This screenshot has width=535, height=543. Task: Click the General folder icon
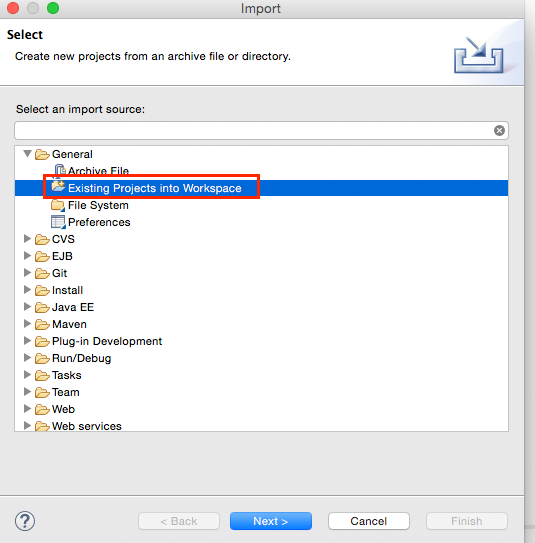pos(42,154)
